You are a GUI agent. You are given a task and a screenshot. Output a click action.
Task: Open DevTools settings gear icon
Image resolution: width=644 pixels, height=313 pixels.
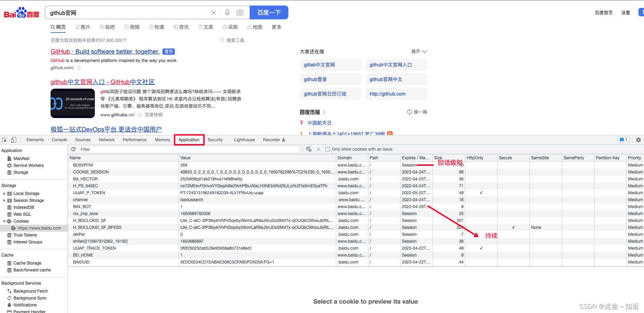638,140
